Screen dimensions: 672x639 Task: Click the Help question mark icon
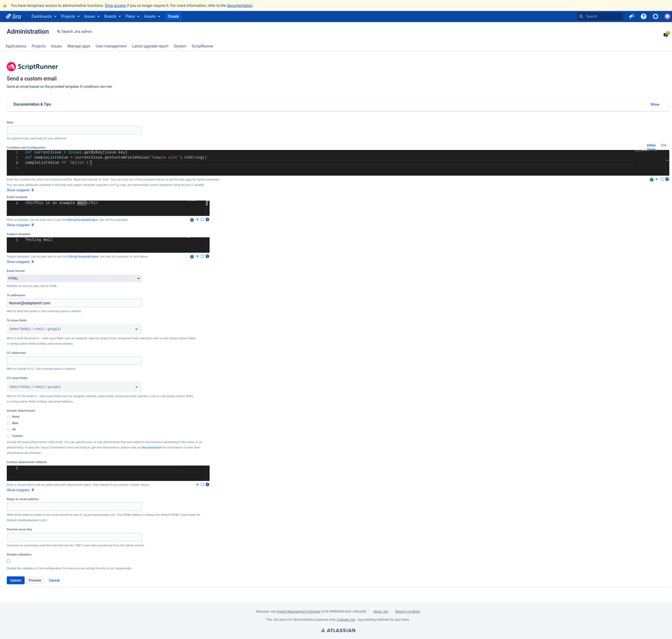point(643,16)
